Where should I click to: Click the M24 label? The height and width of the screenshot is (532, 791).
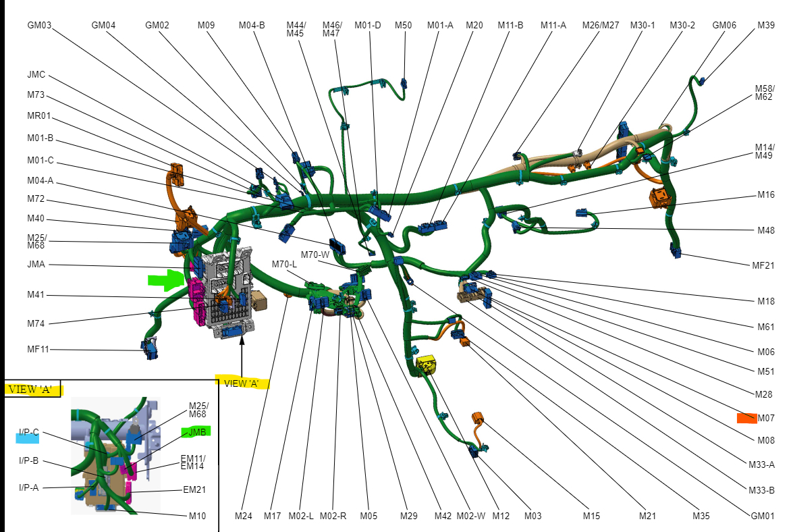tap(244, 516)
